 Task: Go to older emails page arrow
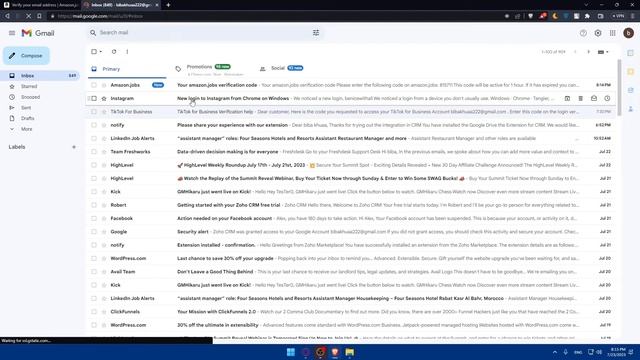point(588,52)
